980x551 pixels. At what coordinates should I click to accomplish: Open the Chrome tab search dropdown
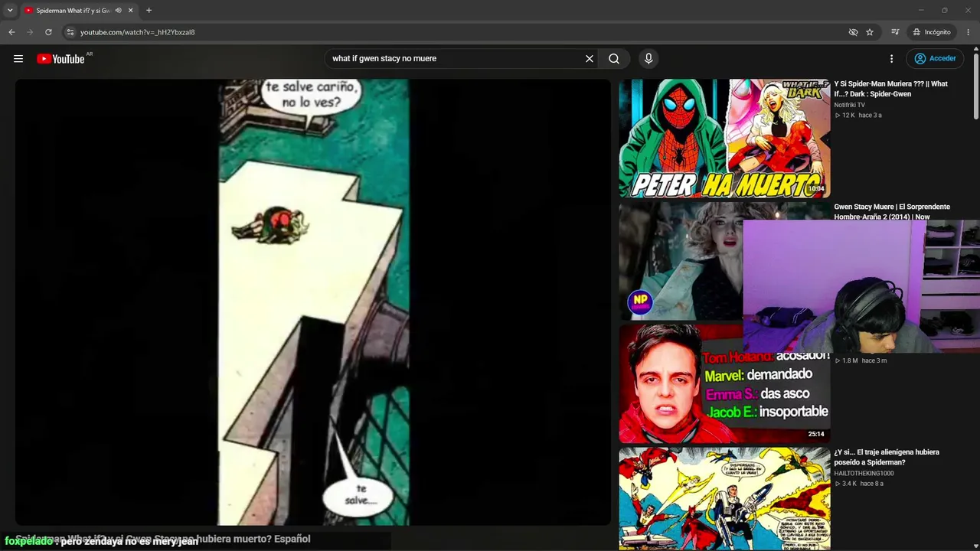pyautogui.click(x=10, y=10)
